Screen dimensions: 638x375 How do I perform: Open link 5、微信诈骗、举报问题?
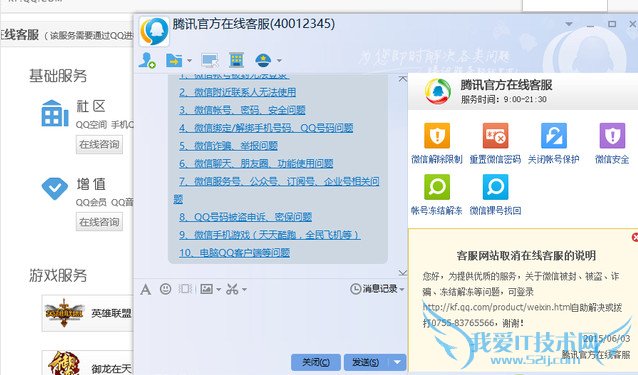point(228,146)
